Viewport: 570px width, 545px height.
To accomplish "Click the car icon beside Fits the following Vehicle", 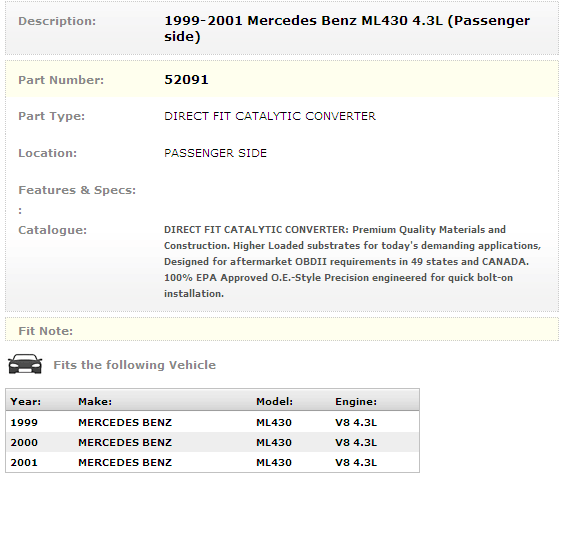I will tap(25, 364).
